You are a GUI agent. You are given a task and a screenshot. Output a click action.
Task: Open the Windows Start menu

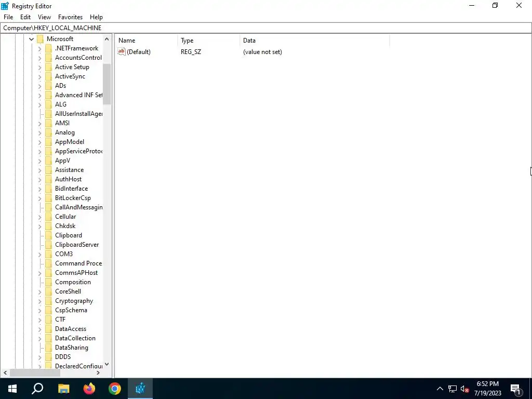click(12, 389)
